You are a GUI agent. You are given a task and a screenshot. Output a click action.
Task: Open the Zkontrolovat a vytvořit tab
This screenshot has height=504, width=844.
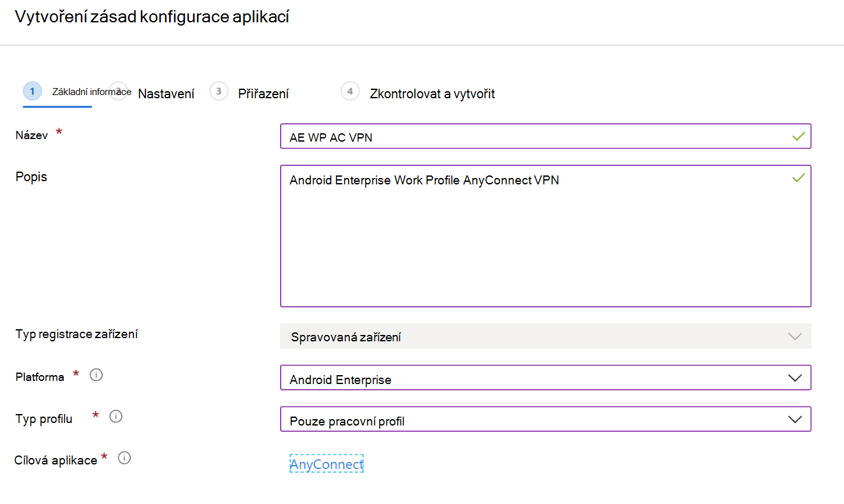433,94
